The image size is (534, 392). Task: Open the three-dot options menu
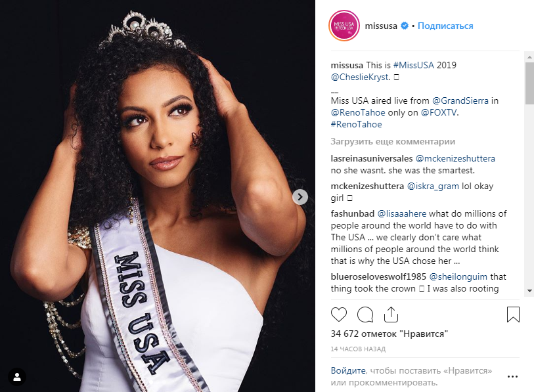coord(512,376)
